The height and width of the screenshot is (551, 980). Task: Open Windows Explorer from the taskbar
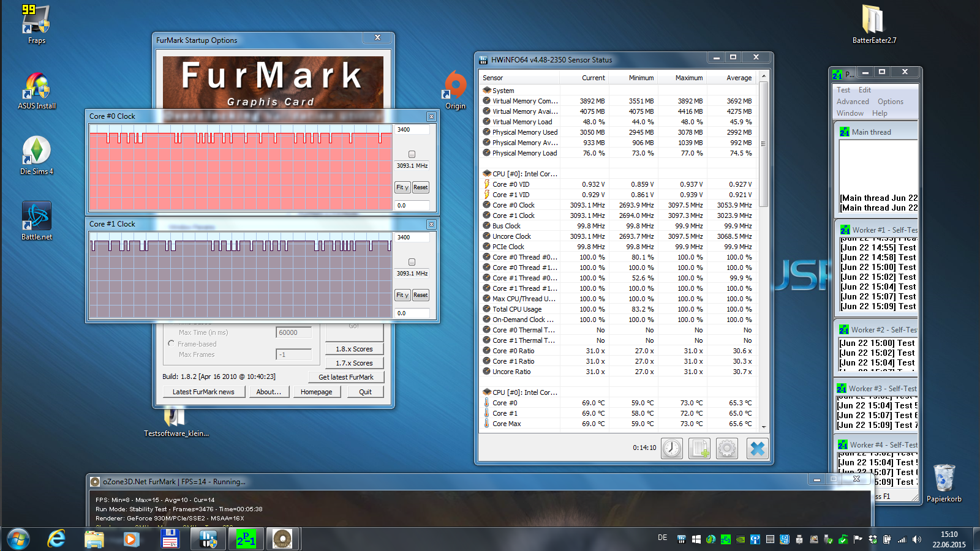[x=94, y=539]
